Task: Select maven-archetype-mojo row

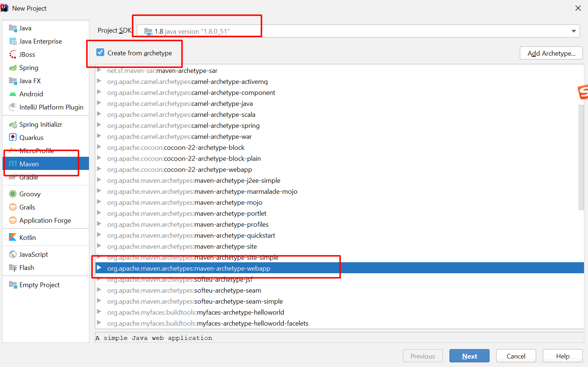Action: tap(339, 202)
